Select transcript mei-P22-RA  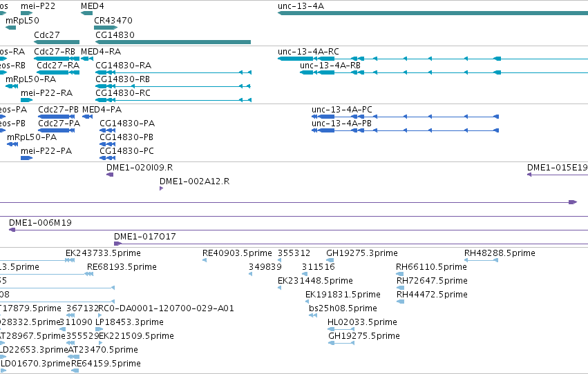tap(27, 100)
